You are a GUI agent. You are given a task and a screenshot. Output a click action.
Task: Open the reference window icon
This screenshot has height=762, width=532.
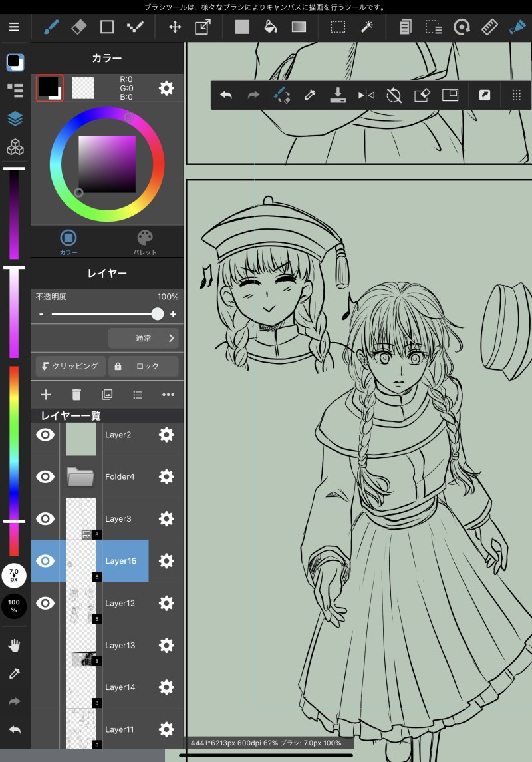(x=450, y=95)
